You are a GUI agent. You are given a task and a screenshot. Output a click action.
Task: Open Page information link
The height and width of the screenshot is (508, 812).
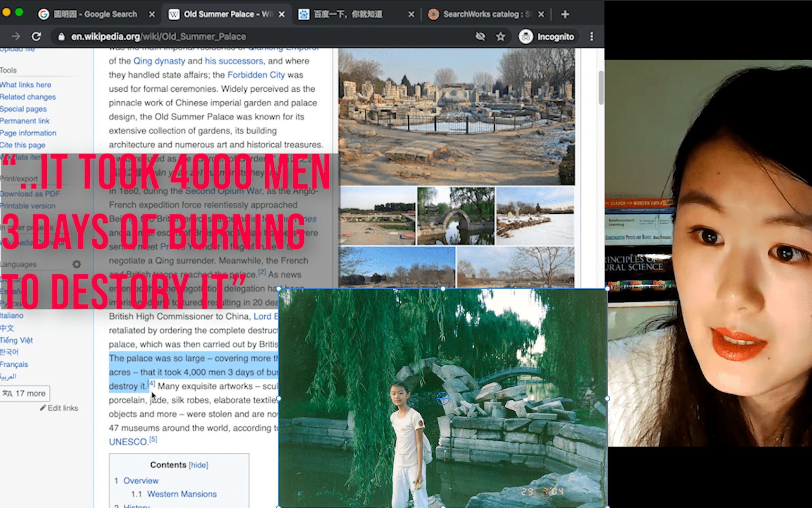(28, 133)
